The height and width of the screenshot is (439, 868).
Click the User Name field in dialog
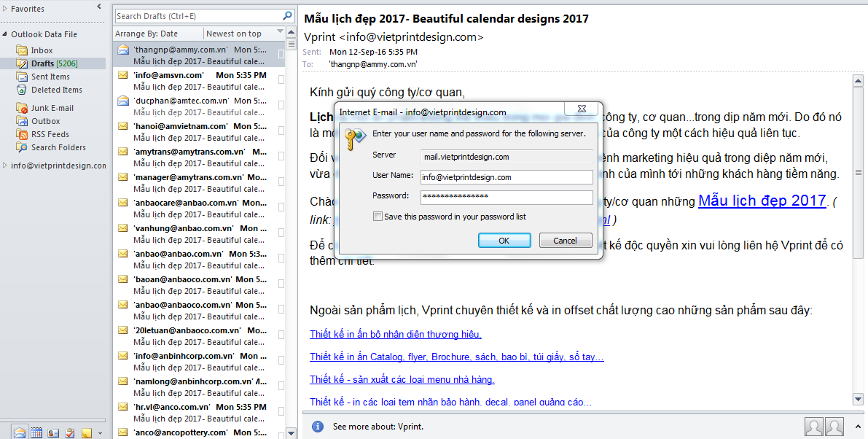point(507,177)
